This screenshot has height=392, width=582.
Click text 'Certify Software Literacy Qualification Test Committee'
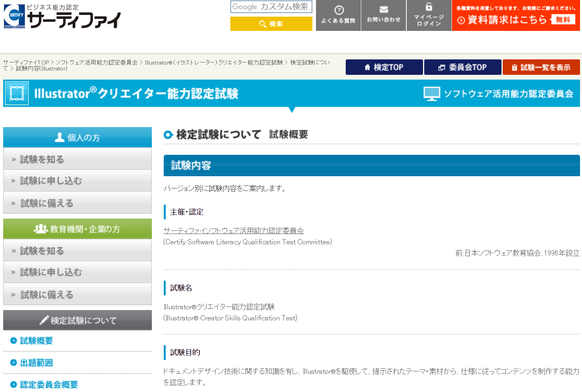pos(247,242)
